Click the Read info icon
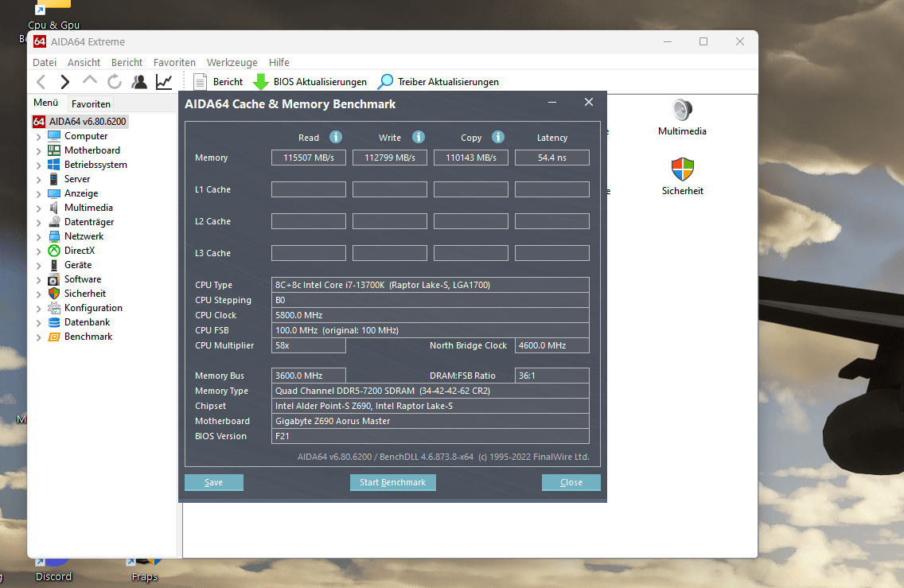904x588 pixels. click(x=336, y=137)
